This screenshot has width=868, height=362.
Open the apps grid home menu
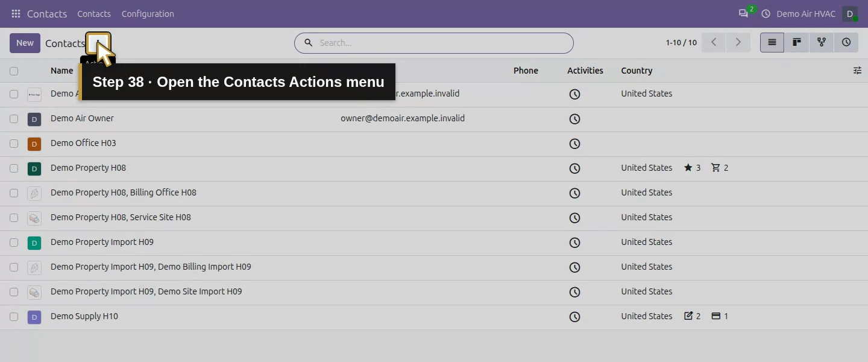[x=16, y=13]
